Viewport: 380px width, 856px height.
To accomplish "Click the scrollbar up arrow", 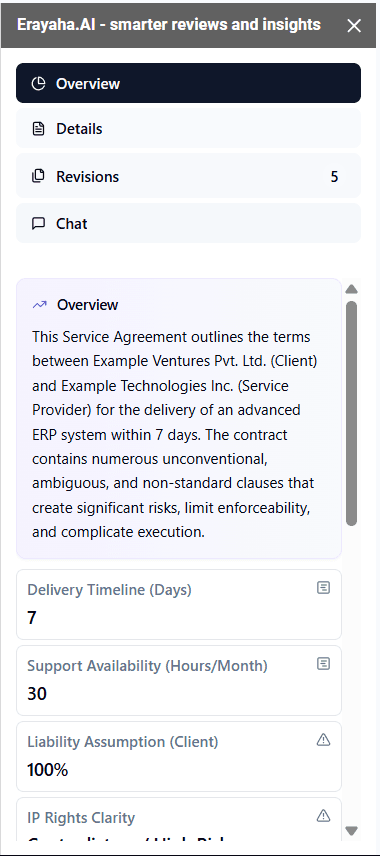I will coord(352,289).
